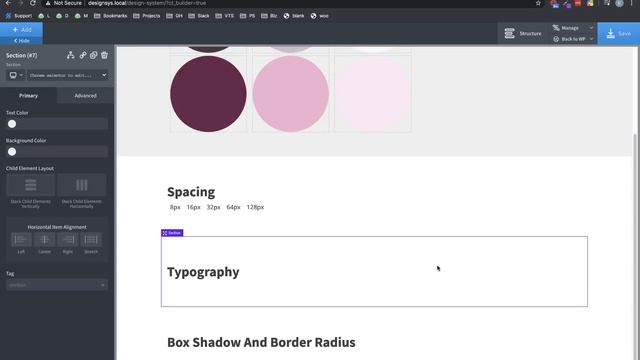640x360 pixels.
Task: Set horizontal item alignment to Left
Action: [x=21, y=240]
